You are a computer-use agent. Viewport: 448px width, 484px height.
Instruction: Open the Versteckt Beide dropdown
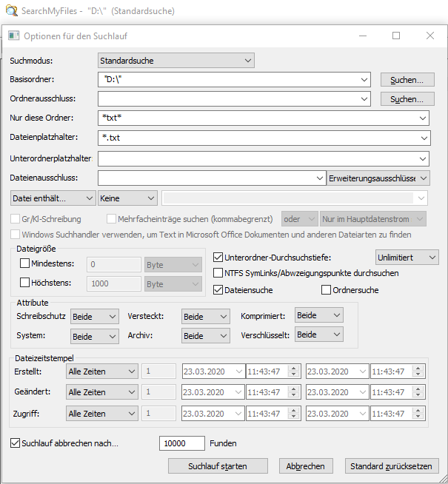pyautogui.click(x=206, y=317)
